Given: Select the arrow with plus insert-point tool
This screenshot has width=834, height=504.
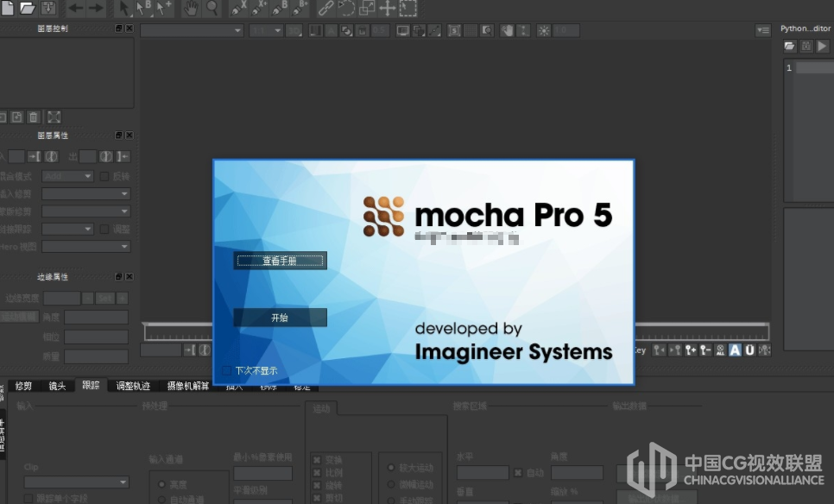Looking at the screenshot, I should coord(164,8).
